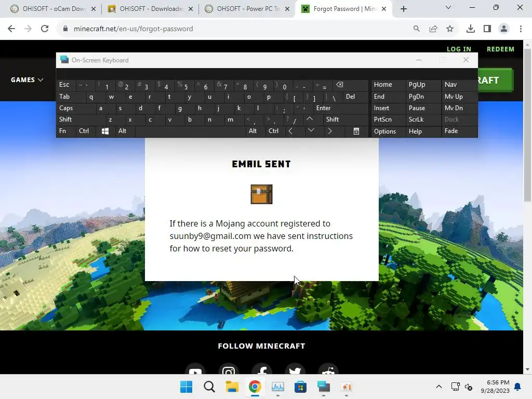
Task: Click Mv Up key on On-Screen Keyboard
Action: 459,97
